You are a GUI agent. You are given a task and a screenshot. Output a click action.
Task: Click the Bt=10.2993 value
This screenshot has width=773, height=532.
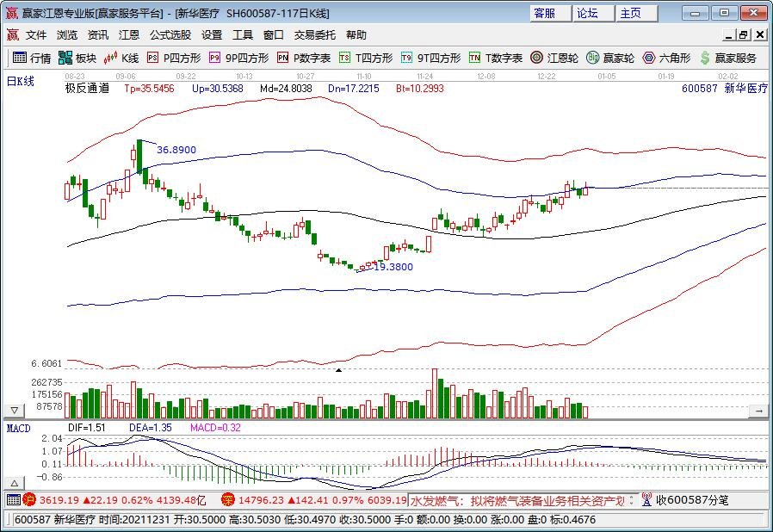coord(419,89)
